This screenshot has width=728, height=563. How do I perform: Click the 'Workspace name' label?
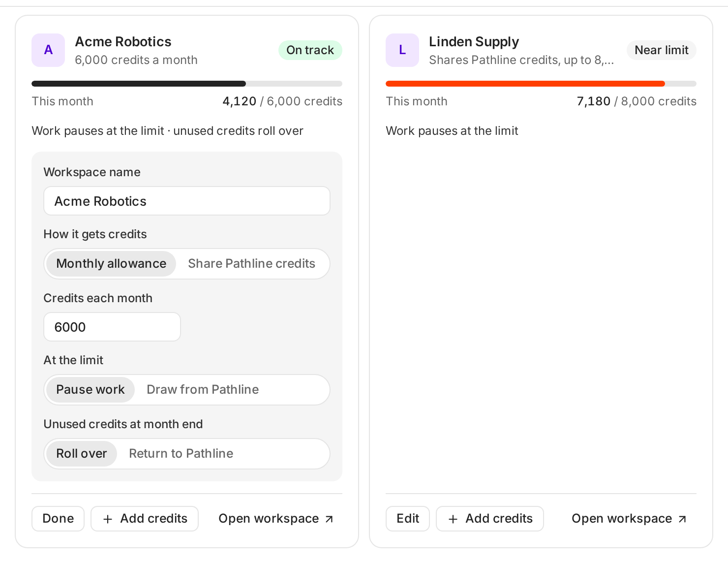tap(92, 172)
